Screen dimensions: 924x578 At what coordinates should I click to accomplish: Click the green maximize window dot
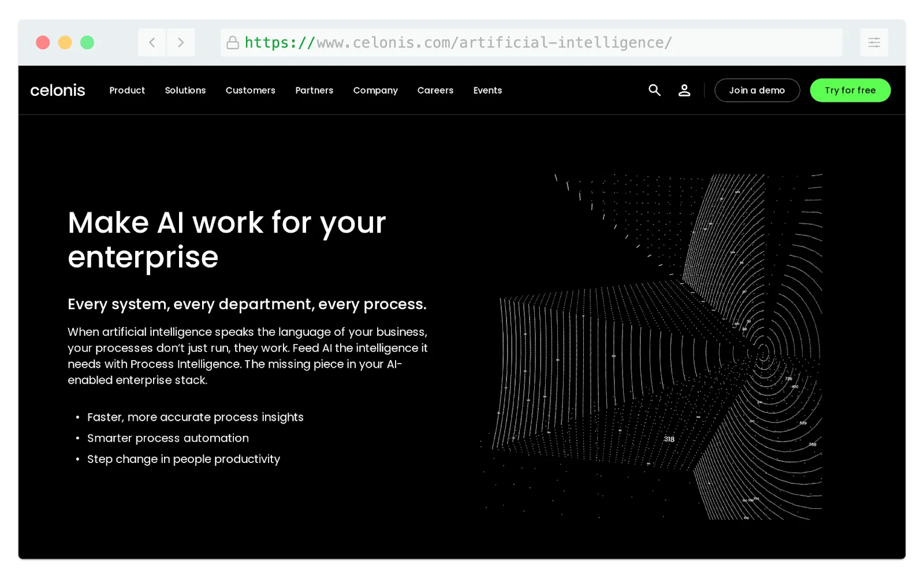pos(87,43)
